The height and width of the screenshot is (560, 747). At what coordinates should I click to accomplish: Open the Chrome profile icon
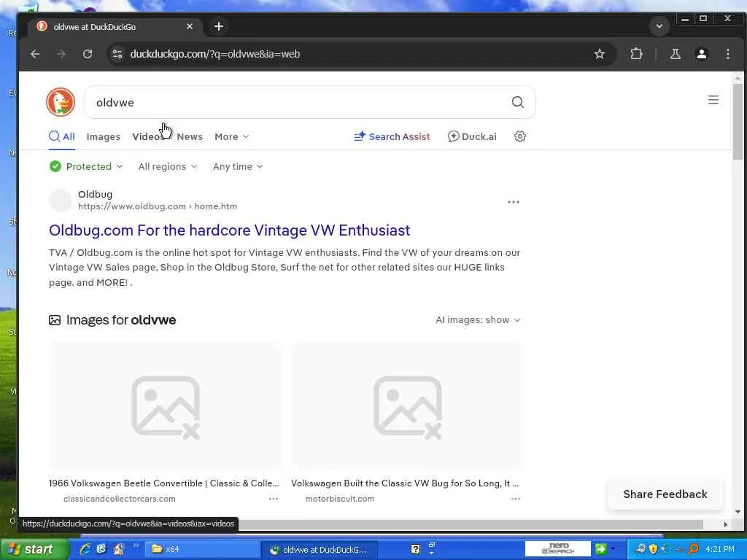click(701, 54)
